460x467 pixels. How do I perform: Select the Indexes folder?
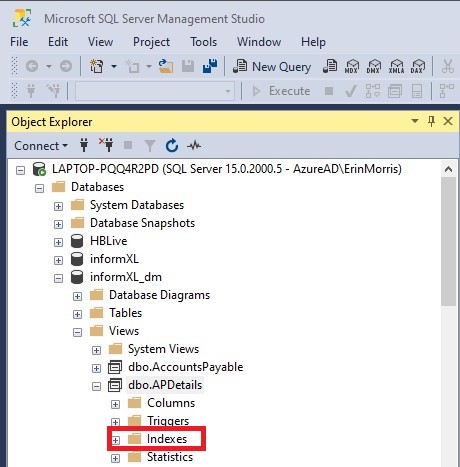[x=167, y=439]
